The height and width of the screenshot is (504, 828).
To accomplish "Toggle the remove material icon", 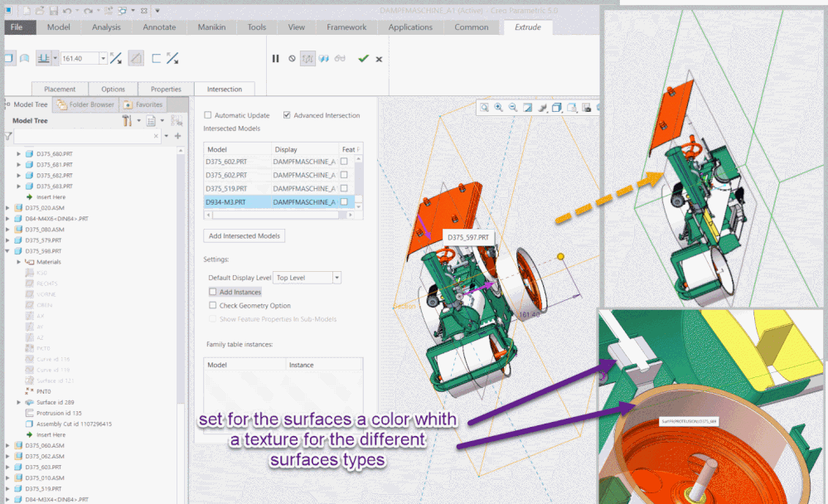I will [136, 58].
